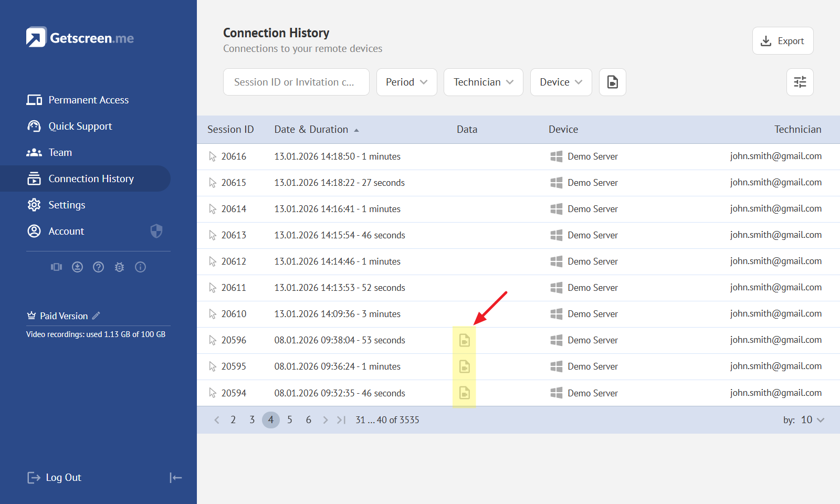Focus the Session ID search field
840x504 pixels.
[x=296, y=82]
